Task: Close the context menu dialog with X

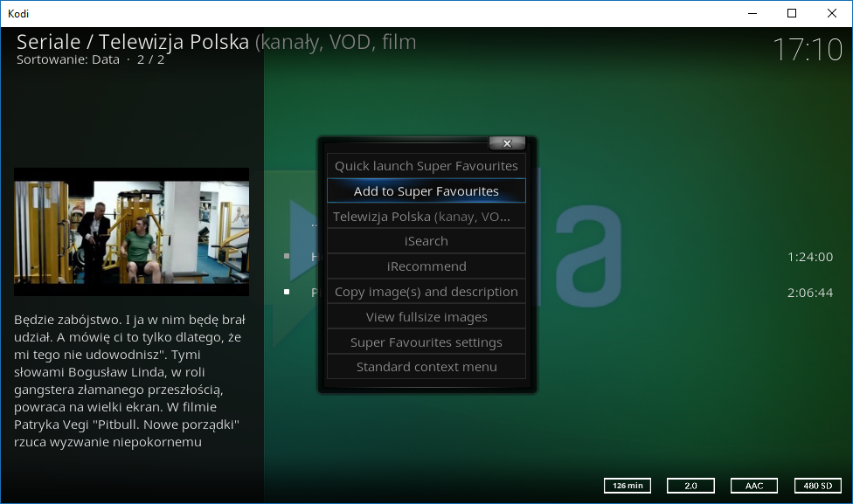Action: pos(507,143)
